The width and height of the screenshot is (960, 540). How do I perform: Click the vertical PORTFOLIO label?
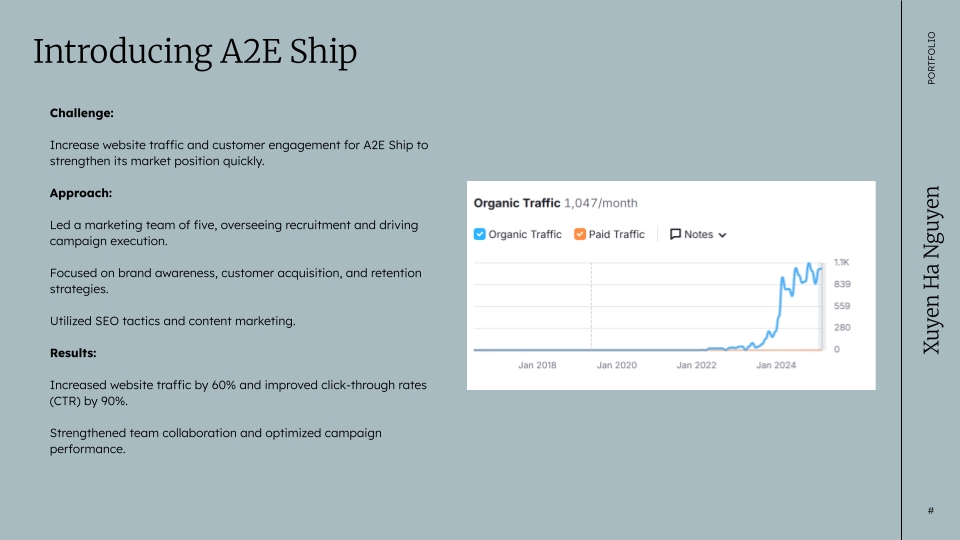[932, 58]
